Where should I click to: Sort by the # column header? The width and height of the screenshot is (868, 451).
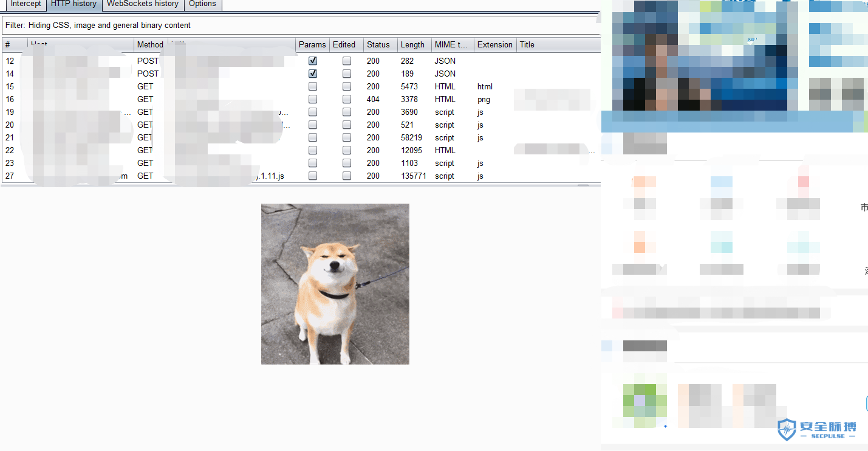point(15,44)
